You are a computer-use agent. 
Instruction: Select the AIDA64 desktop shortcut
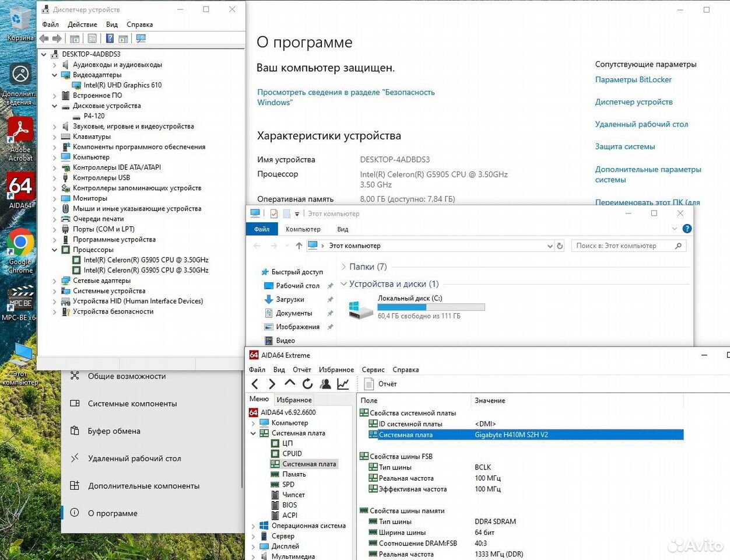coord(20,191)
